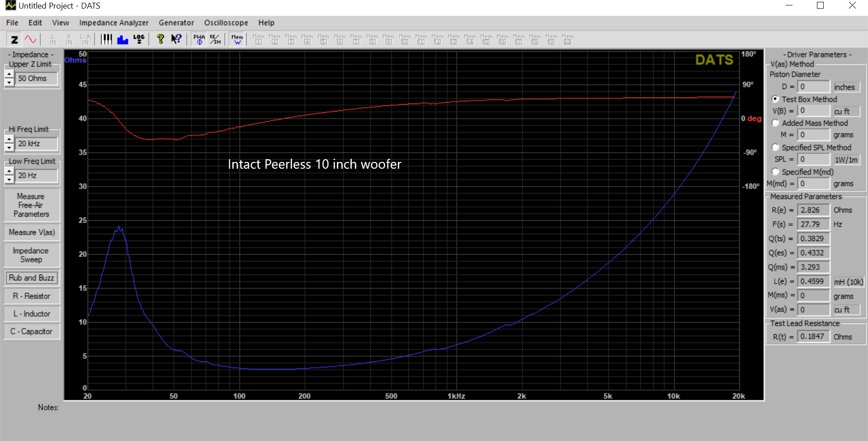
Task: Select memory slot Mem 20
Action: point(567,39)
